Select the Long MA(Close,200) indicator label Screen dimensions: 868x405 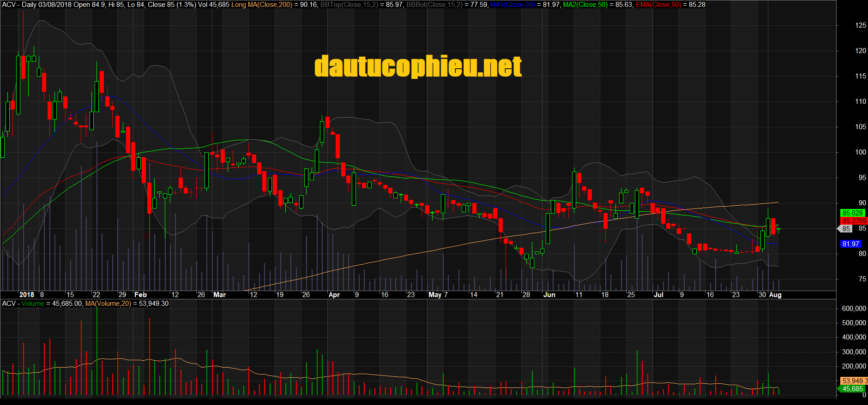[x=262, y=5]
